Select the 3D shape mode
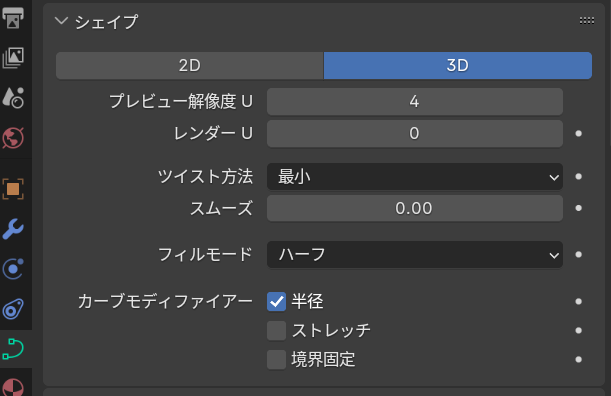 [458, 65]
